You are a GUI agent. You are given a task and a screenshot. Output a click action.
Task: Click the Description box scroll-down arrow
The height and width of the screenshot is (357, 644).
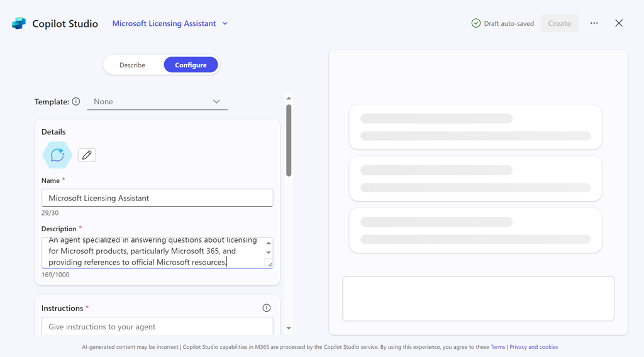tap(269, 253)
